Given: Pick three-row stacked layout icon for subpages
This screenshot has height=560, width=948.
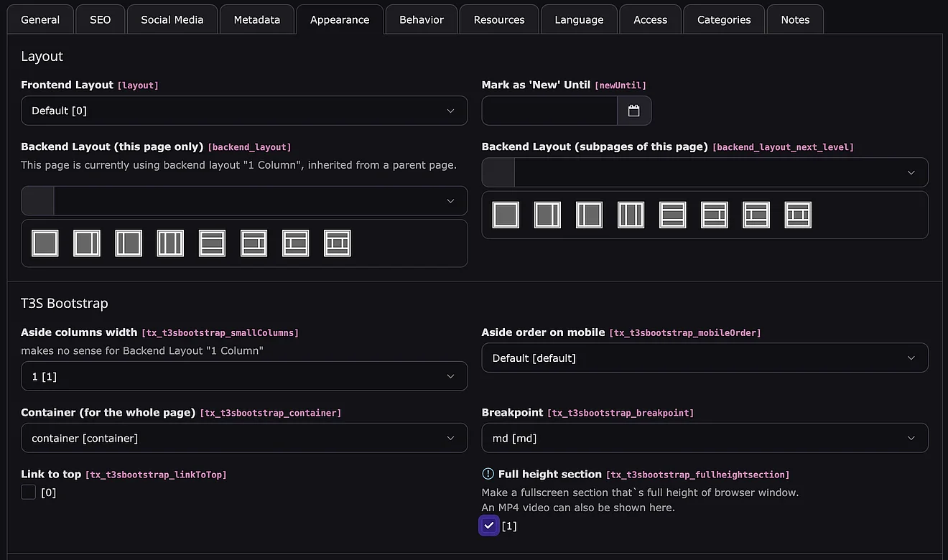Looking at the screenshot, I should pos(672,215).
